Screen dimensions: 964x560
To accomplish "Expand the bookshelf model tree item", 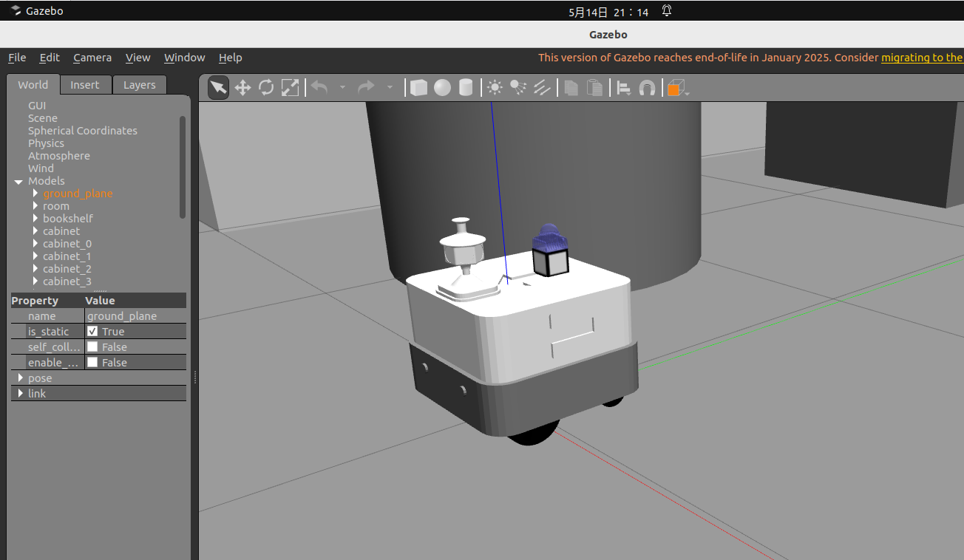I will [35, 219].
